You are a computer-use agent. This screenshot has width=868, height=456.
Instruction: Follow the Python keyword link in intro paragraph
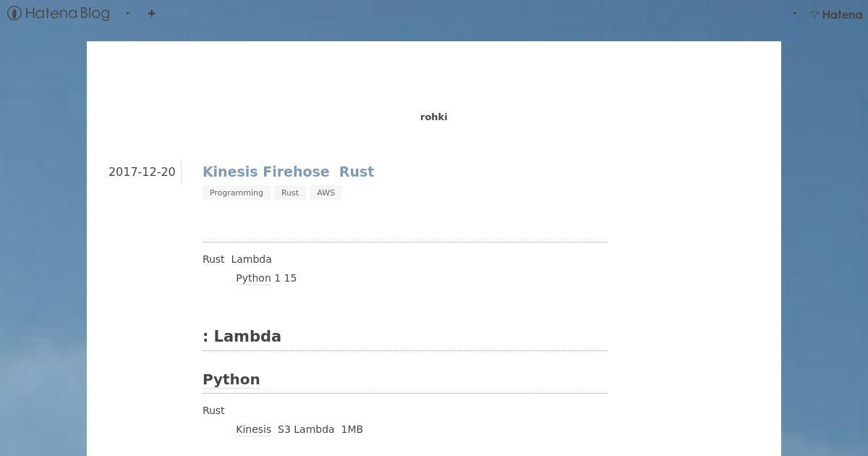click(x=253, y=278)
